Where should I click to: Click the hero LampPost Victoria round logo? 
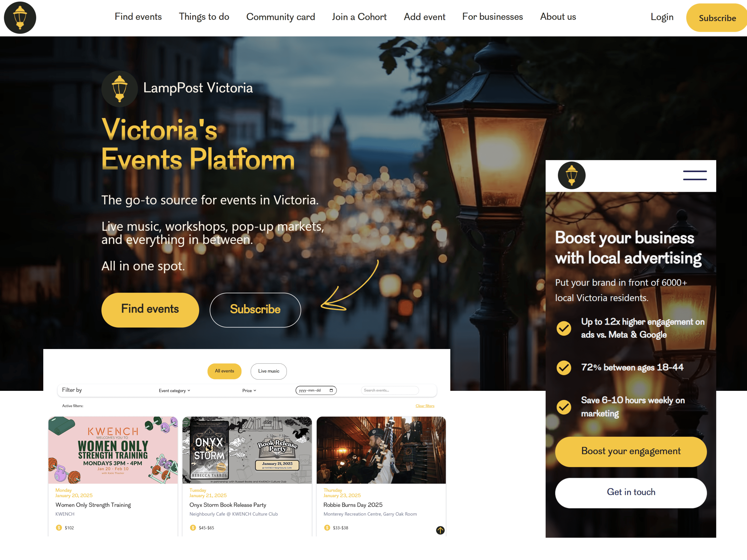point(120,89)
